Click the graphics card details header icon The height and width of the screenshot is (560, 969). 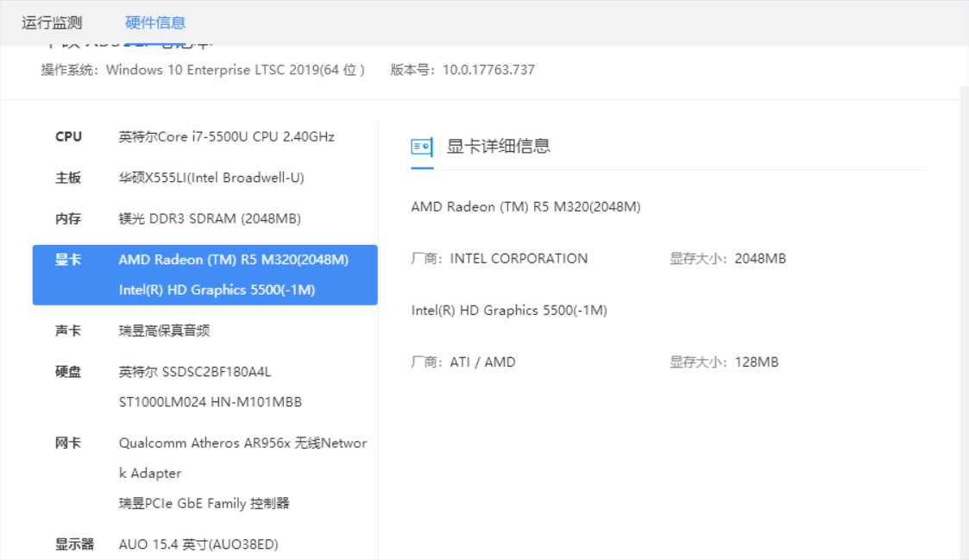pos(422,147)
